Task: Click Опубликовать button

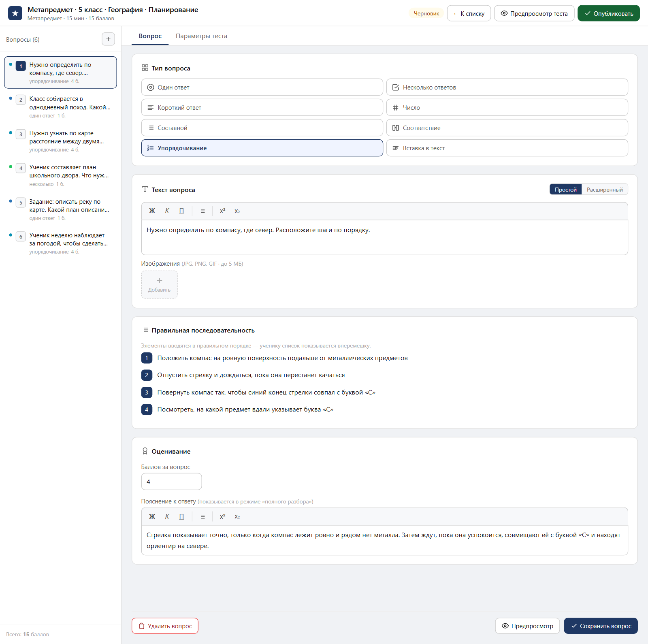Action: [609, 13]
